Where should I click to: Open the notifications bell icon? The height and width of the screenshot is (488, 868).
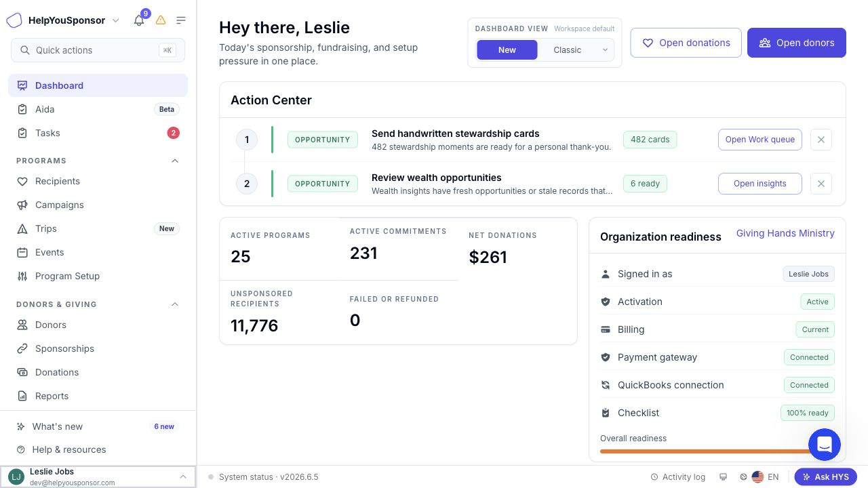point(139,20)
